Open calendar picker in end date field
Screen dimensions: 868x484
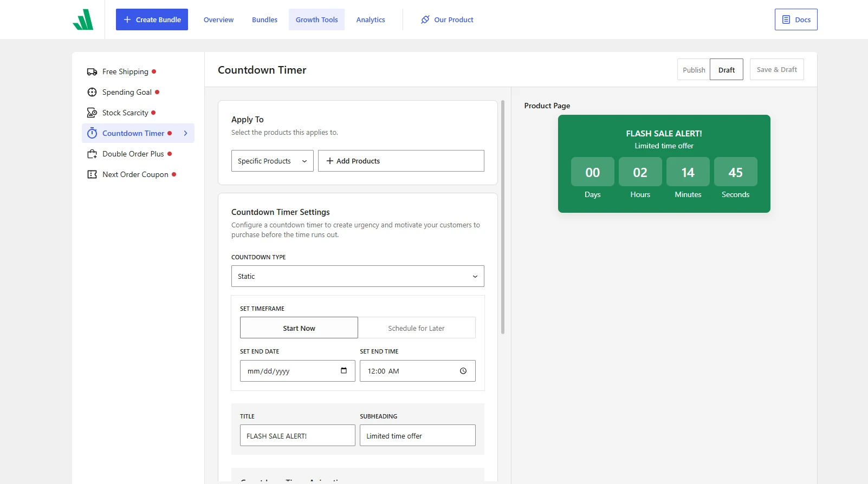tap(344, 371)
